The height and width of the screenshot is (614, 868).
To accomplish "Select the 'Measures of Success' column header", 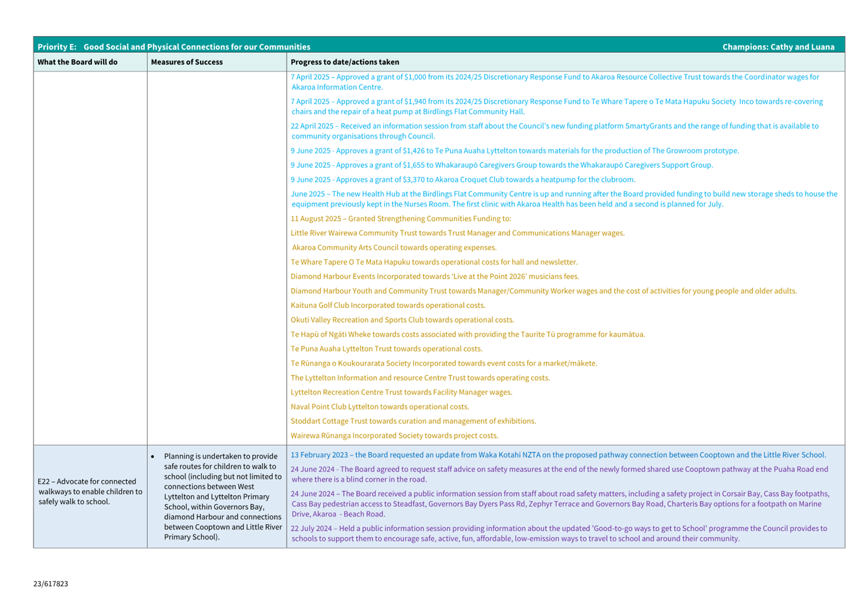I will point(187,62).
